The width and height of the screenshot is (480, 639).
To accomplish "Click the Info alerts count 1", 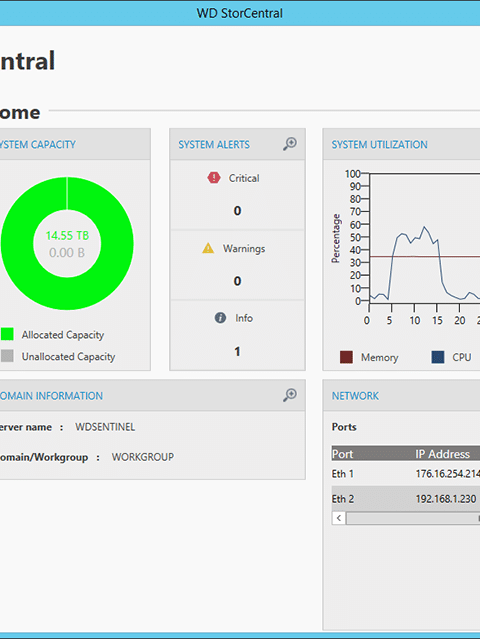I will coord(237,351).
